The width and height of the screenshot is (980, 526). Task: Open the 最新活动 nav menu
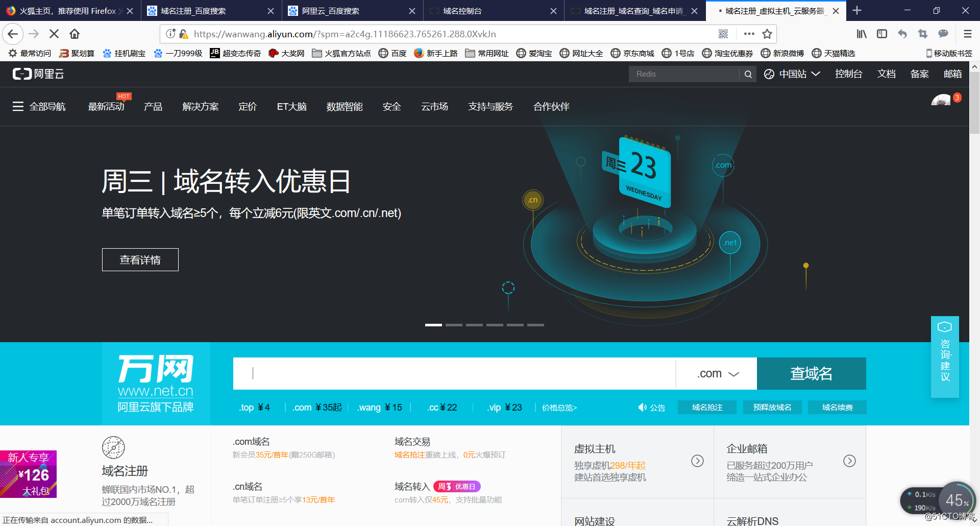pyautogui.click(x=106, y=106)
